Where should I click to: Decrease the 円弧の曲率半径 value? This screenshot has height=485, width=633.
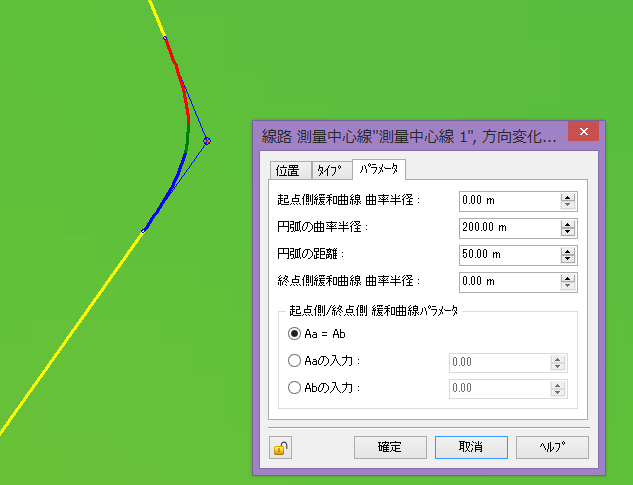(568, 232)
